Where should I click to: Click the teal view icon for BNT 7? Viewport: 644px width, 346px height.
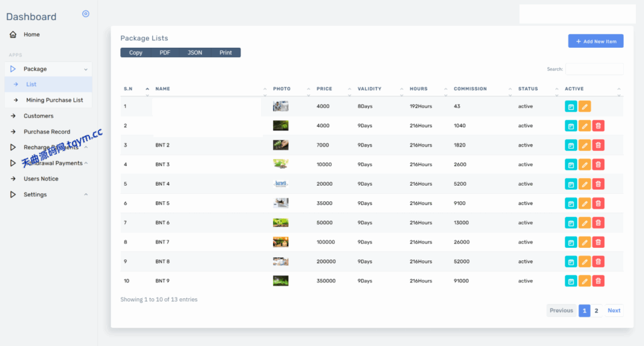pos(571,242)
